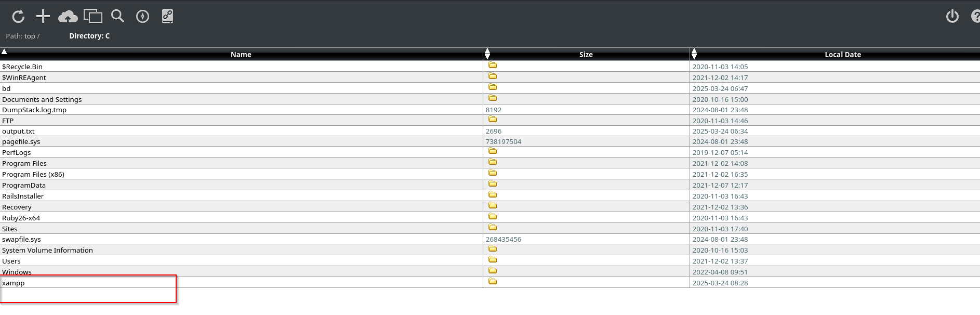
Task: Select the swapfile.sys file
Action: click(x=21, y=240)
